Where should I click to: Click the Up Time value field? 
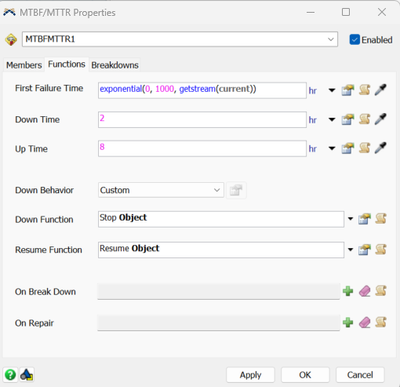pyautogui.click(x=202, y=148)
